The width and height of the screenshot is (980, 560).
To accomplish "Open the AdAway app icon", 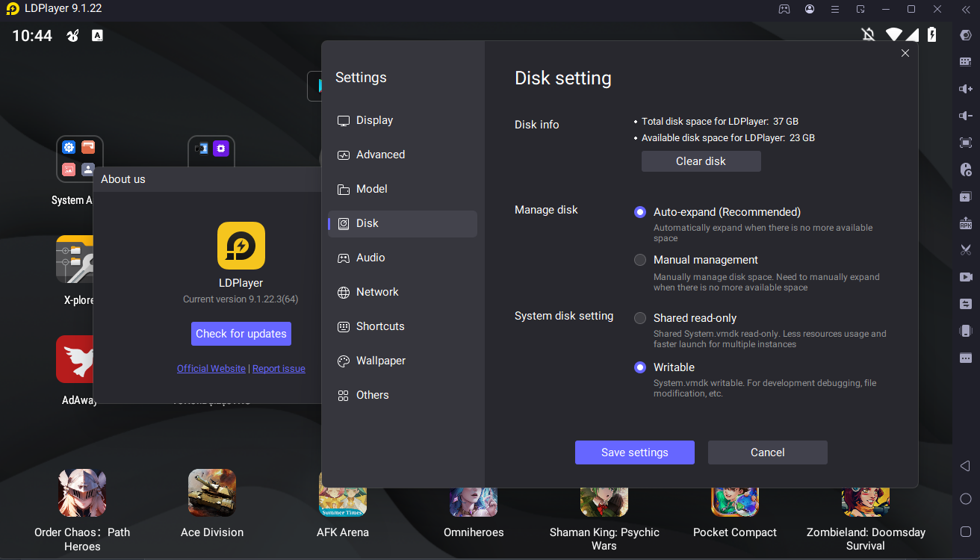I will (x=75, y=359).
